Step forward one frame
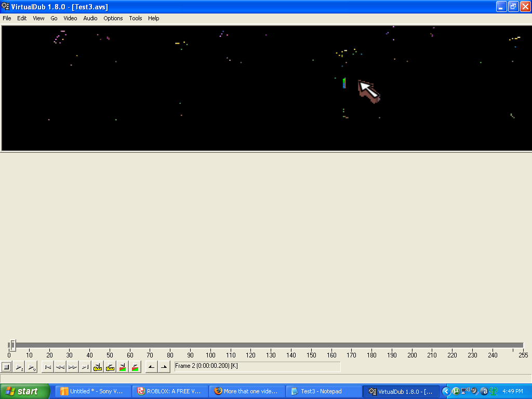Screen dimensions: 532x399 73,367
